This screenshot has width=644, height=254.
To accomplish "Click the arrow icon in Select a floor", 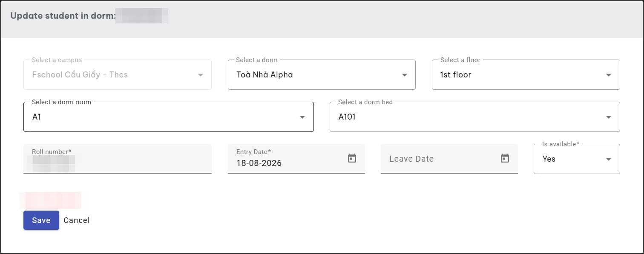I will 609,75.
